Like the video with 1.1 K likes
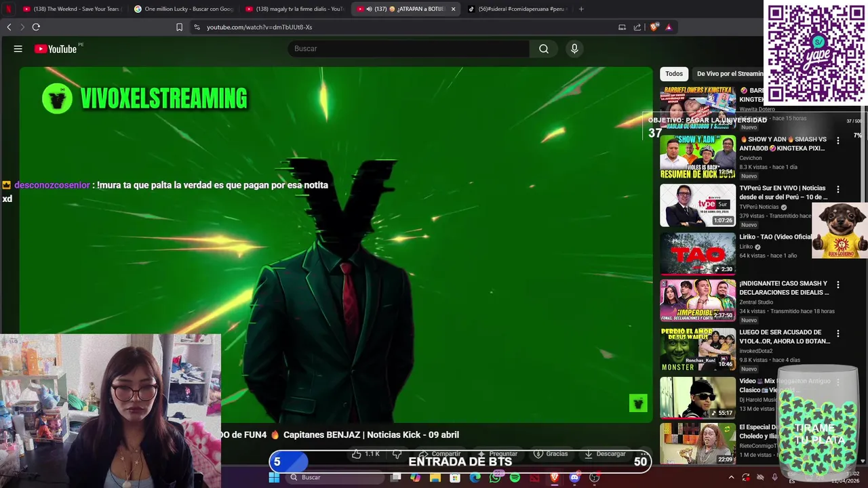This screenshot has width=868, height=488. (x=366, y=454)
